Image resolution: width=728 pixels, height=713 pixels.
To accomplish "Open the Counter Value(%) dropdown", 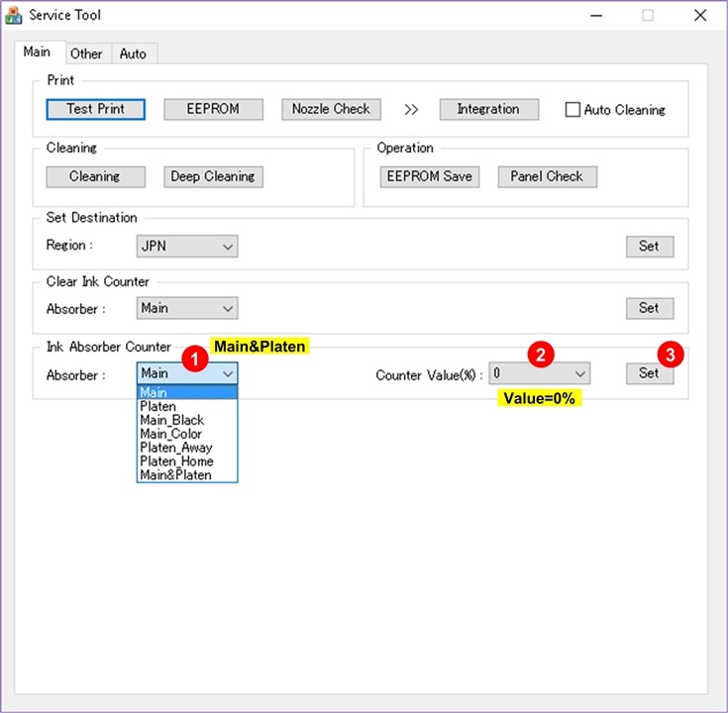I will tap(540, 373).
